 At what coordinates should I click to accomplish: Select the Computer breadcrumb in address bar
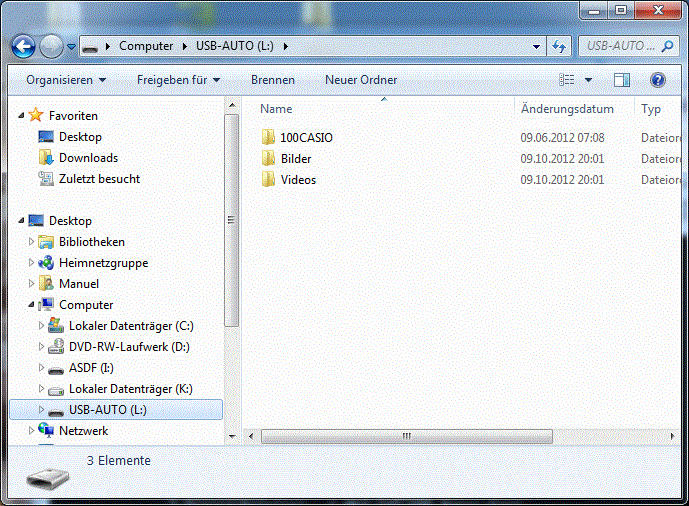(146, 46)
